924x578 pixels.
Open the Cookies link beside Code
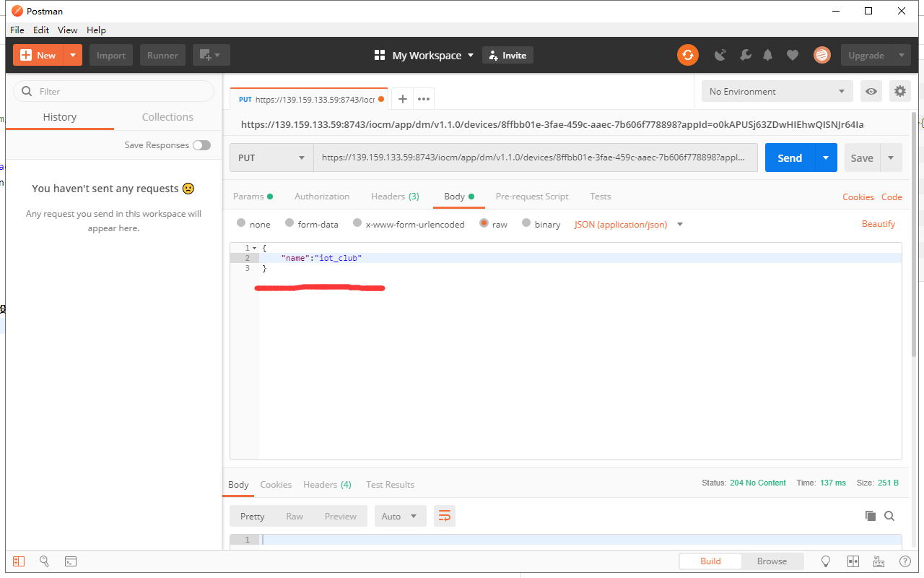click(858, 197)
